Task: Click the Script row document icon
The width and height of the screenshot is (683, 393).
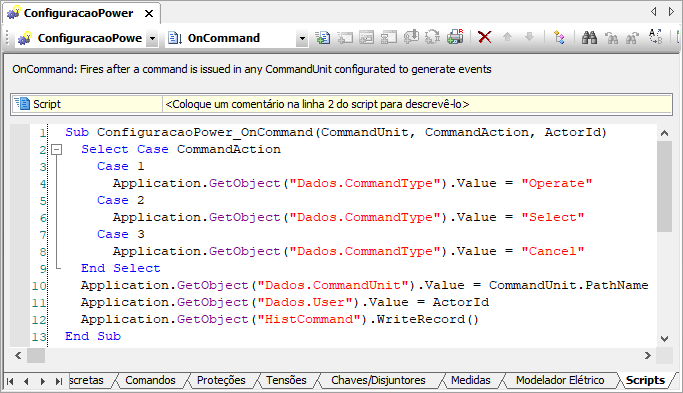Action: point(22,104)
